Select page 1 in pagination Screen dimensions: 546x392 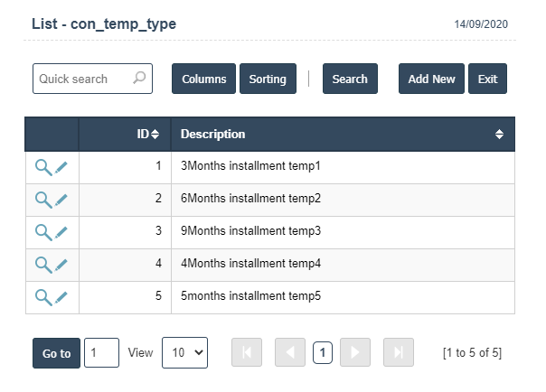pyautogui.click(x=323, y=353)
